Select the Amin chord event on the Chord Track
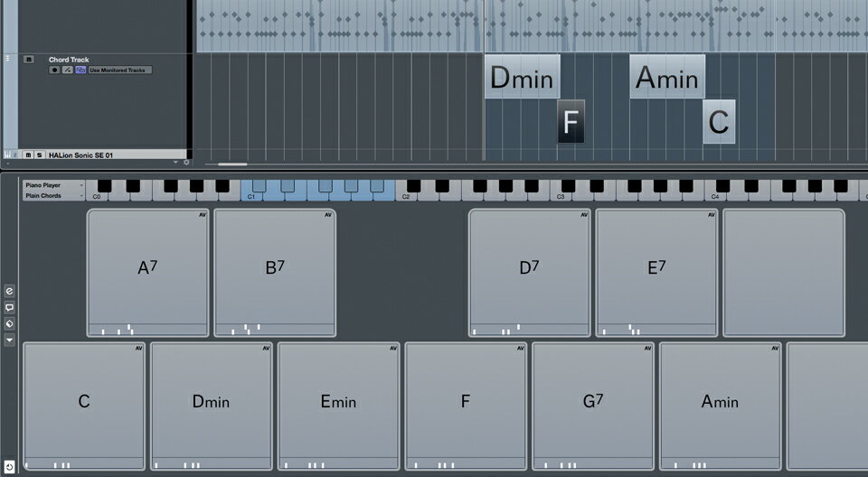Image resolution: width=868 pixels, height=477 pixels. pyautogui.click(x=667, y=77)
